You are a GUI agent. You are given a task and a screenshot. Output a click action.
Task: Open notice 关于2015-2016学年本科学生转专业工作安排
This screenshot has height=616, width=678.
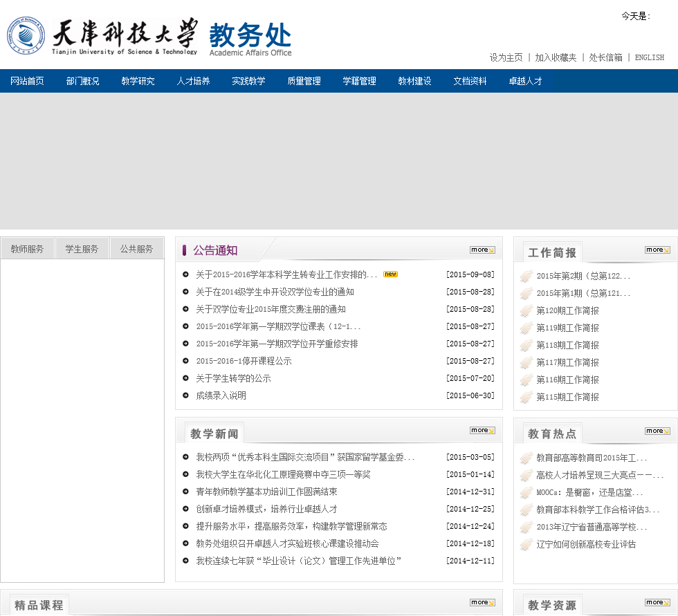(x=286, y=274)
